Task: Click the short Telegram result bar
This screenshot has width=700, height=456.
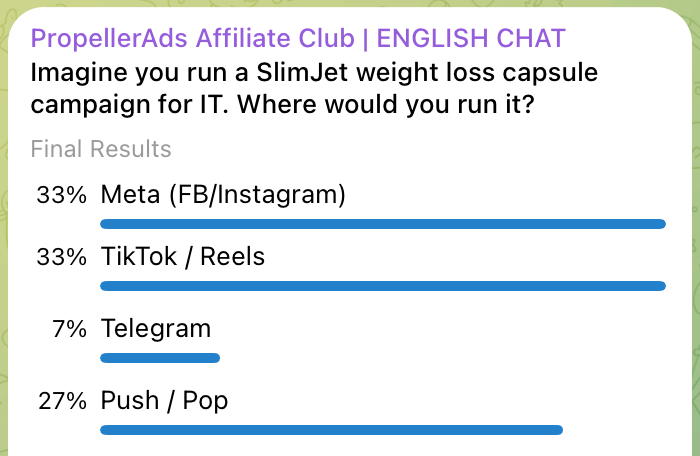Action: (160, 357)
